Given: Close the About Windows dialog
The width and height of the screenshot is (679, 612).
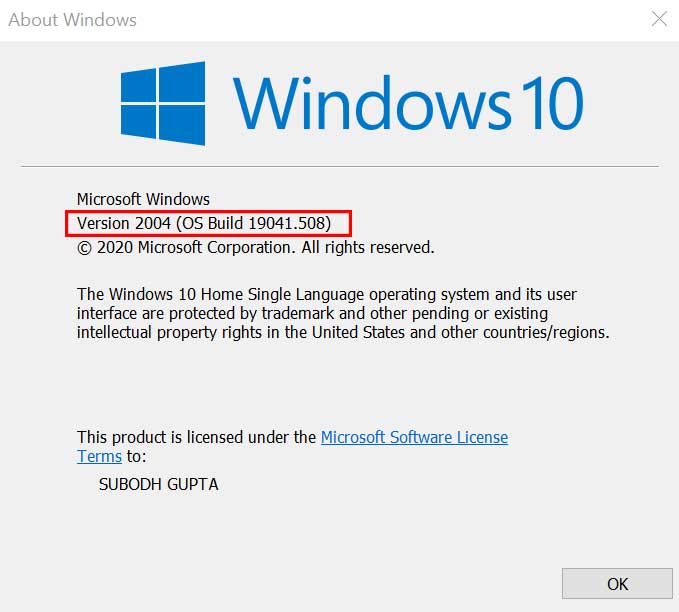Looking at the screenshot, I should point(659,19).
